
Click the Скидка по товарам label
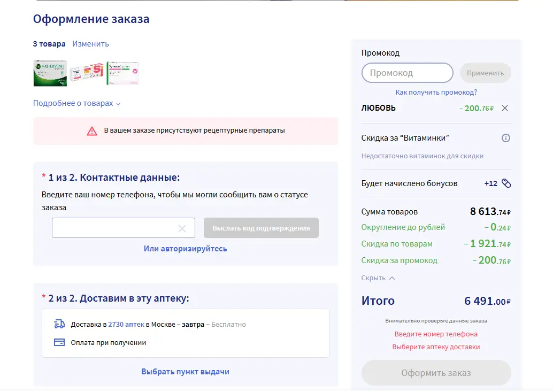(x=397, y=244)
